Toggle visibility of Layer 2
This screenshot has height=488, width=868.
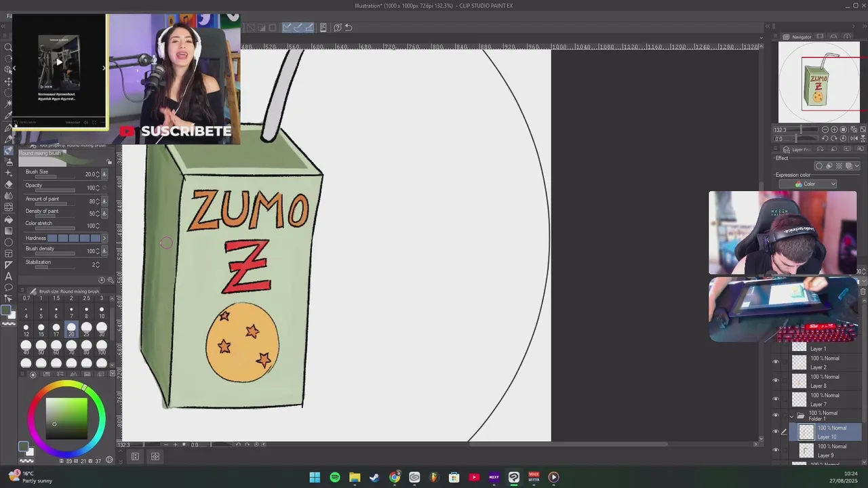click(776, 362)
